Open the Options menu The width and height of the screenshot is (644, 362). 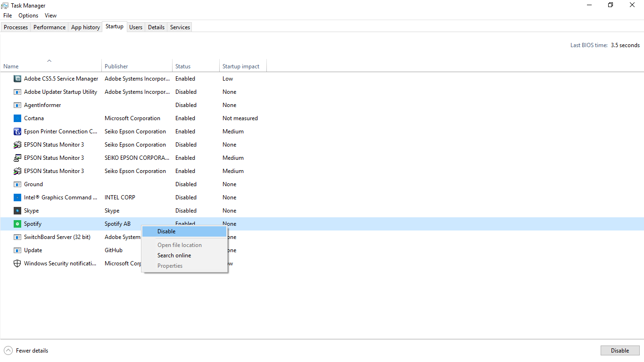click(28, 16)
